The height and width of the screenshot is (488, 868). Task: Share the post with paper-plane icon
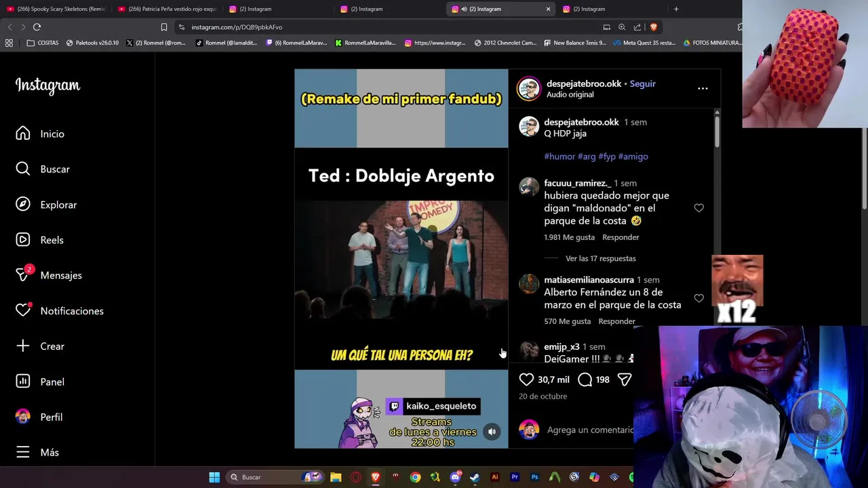pos(625,380)
